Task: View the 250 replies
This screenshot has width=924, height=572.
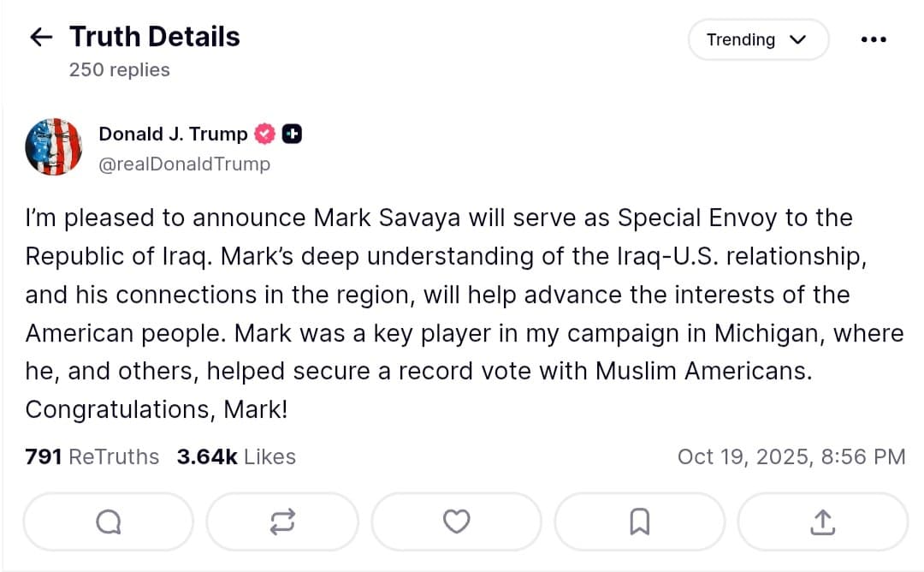Action: 119,70
